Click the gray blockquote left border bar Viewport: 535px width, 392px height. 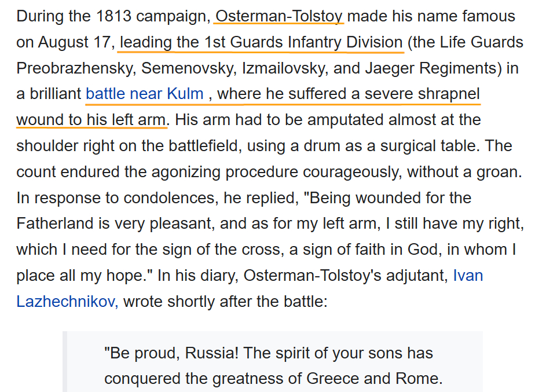click(65, 361)
